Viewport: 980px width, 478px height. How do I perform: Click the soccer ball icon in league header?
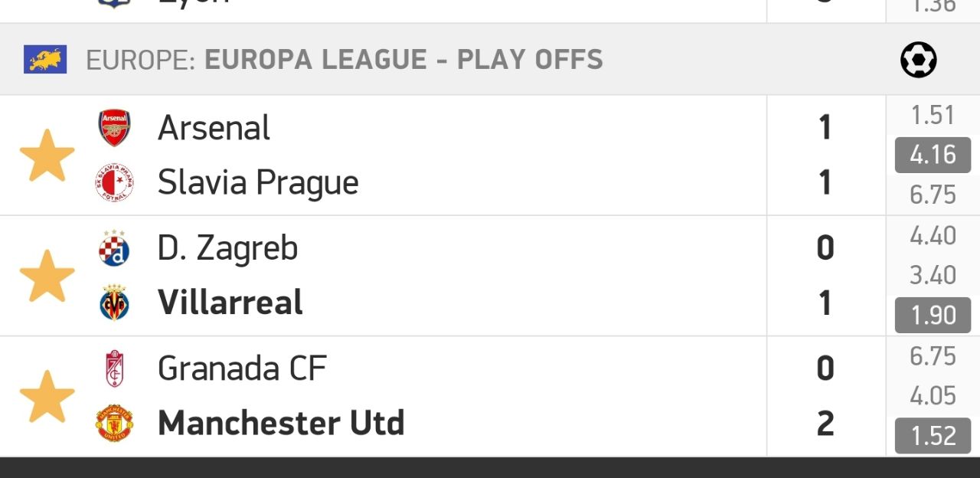click(918, 60)
